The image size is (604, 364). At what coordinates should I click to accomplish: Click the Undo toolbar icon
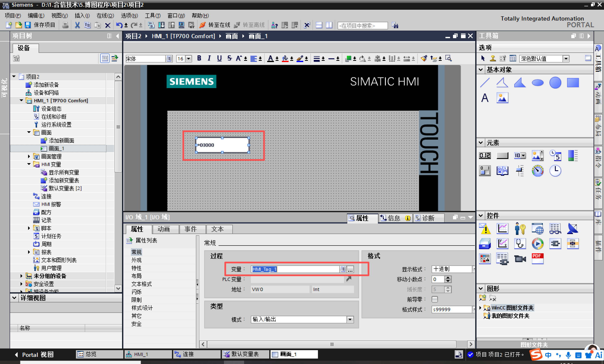click(119, 25)
